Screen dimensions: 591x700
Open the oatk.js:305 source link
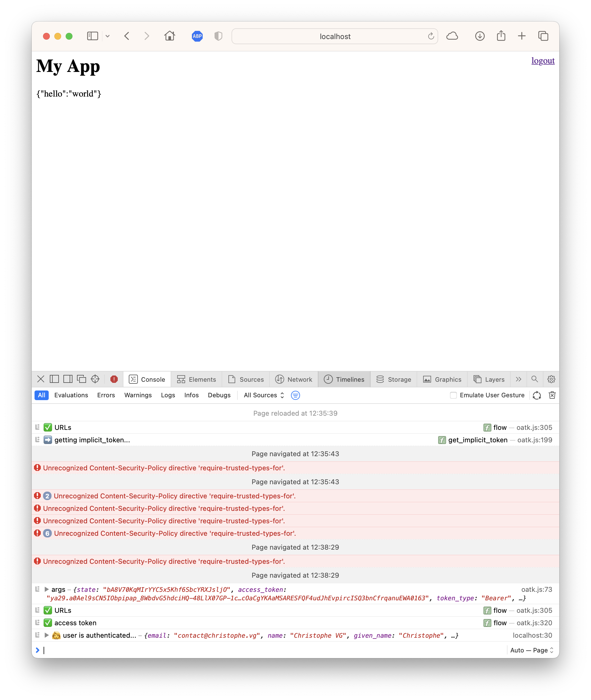(534, 427)
